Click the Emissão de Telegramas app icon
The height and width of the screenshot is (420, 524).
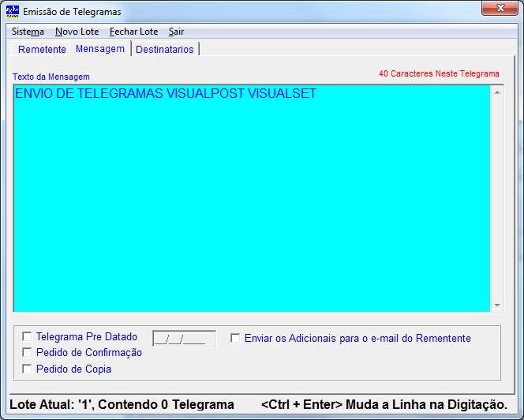[13, 11]
